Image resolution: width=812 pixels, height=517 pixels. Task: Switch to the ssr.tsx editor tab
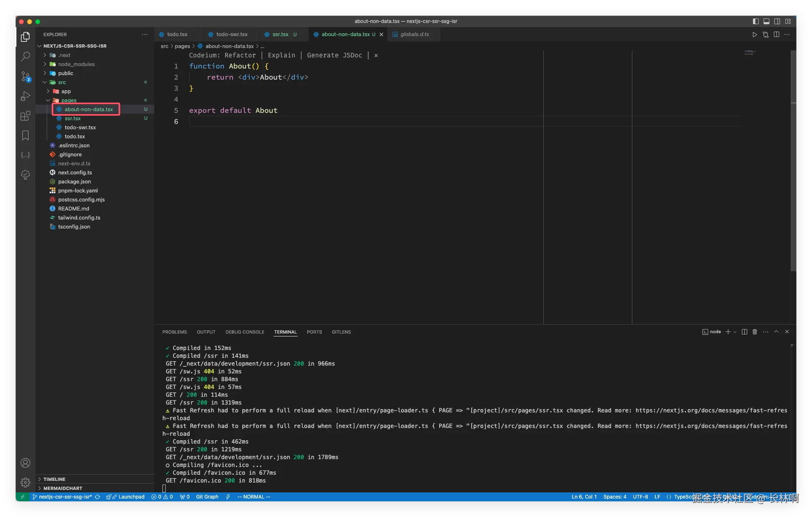click(280, 34)
